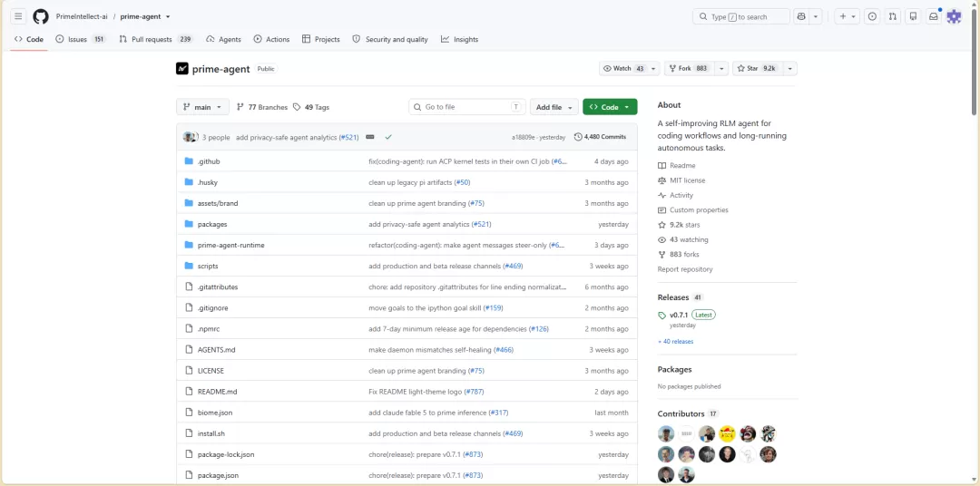Open pull requests icon in top bar

(x=893, y=17)
